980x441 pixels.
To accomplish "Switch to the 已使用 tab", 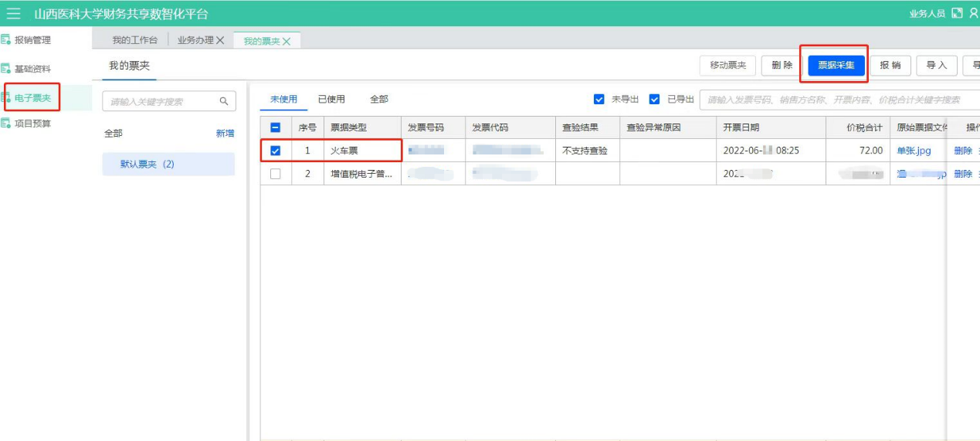I will coord(331,100).
